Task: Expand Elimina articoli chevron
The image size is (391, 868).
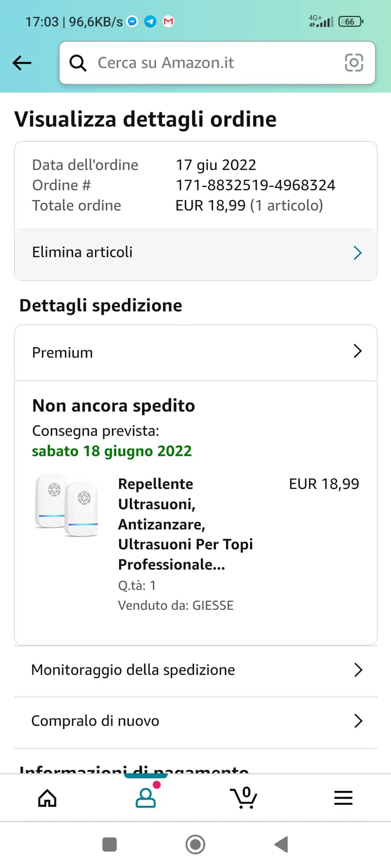Action: click(358, 253)
